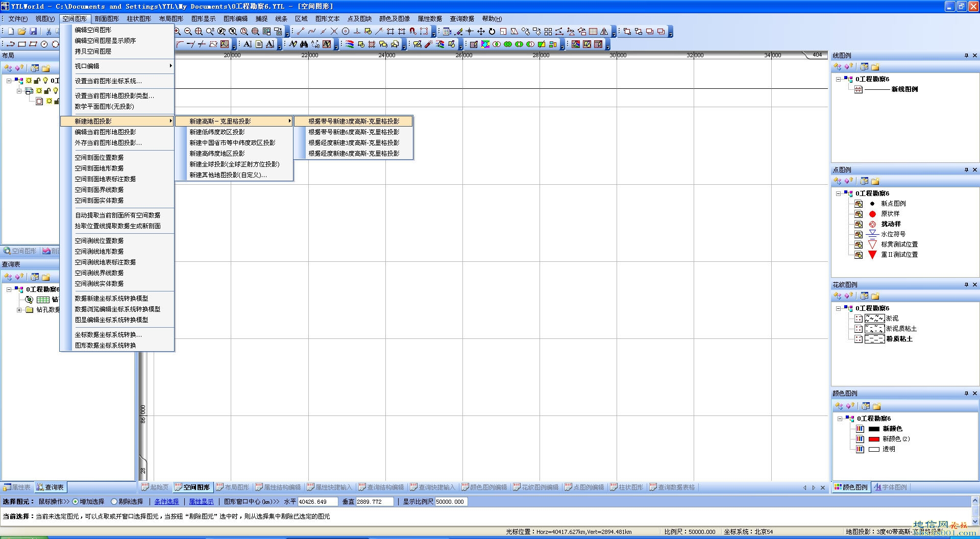Viewport: 980px width, 539px height.
Task: Click the 显示比例尺 scale input field
Action: (451, 502)
